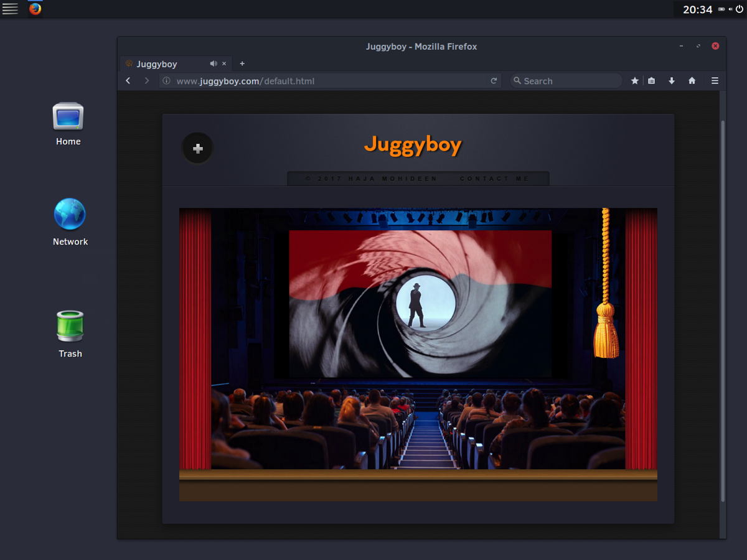
Task: Go to the Firefox home page
Action: [692, 81]
